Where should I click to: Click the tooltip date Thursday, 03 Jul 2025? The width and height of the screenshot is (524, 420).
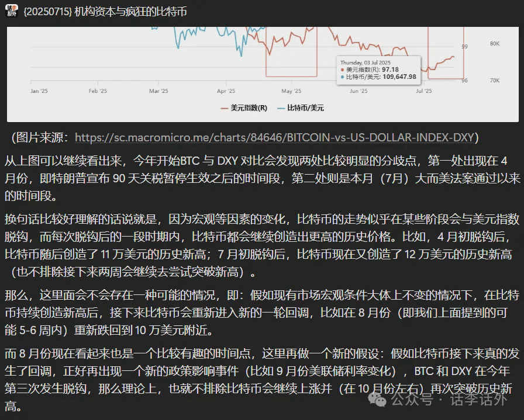pyautogui.click(x=366, y=63)
